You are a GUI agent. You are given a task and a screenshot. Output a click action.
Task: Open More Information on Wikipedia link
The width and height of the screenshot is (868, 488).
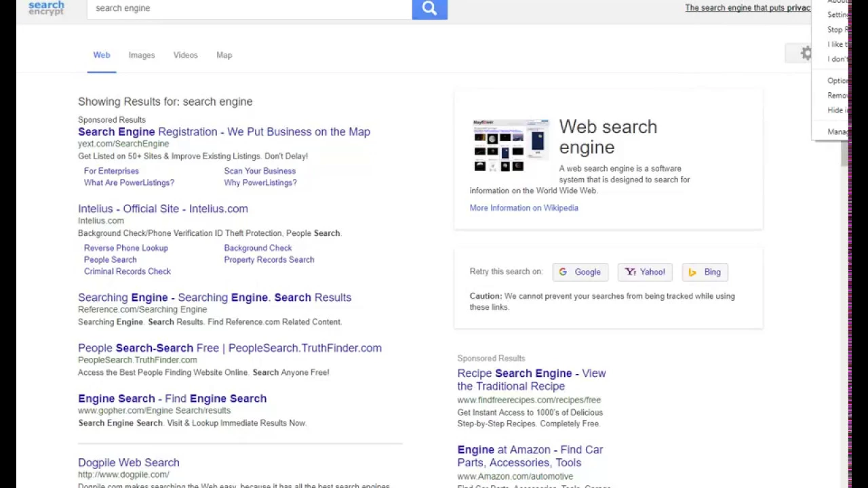pos(524,208)
